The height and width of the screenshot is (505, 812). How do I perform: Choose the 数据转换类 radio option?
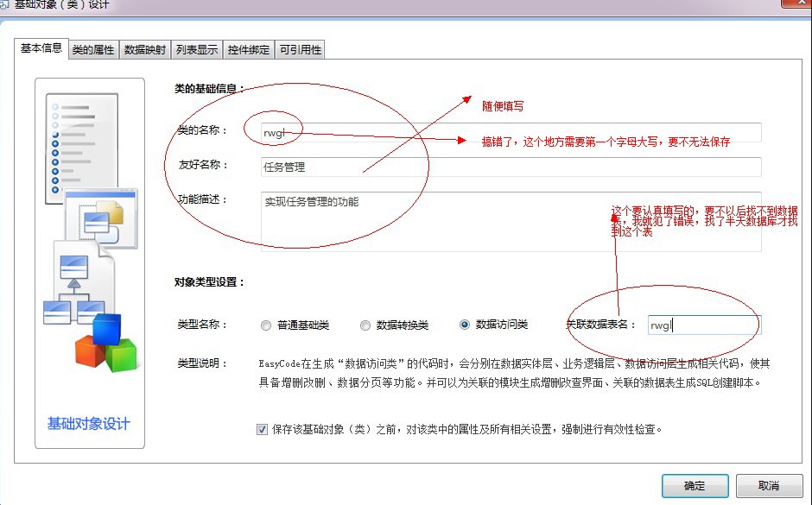click(x=365, y=325)
